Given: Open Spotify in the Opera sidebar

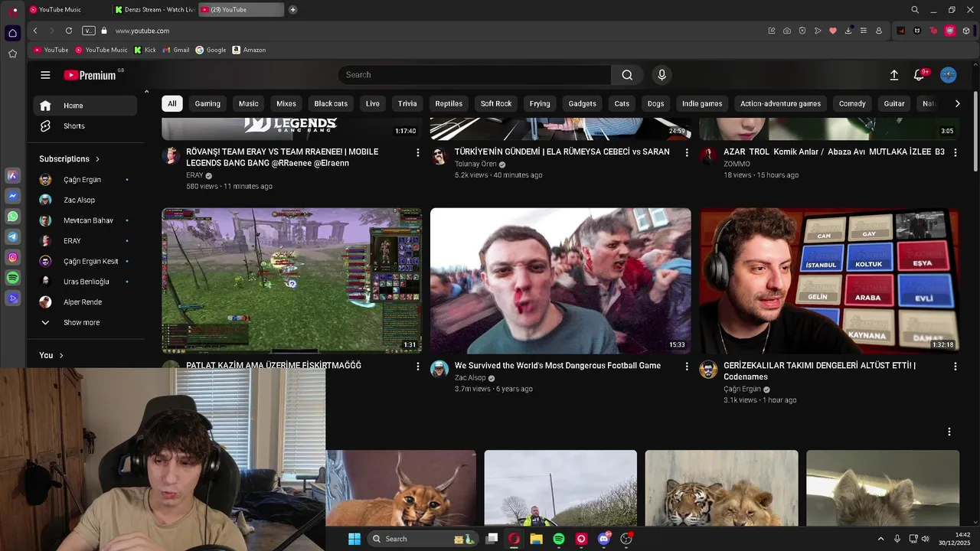Looking at the screenshot, I should coord(12,278).
